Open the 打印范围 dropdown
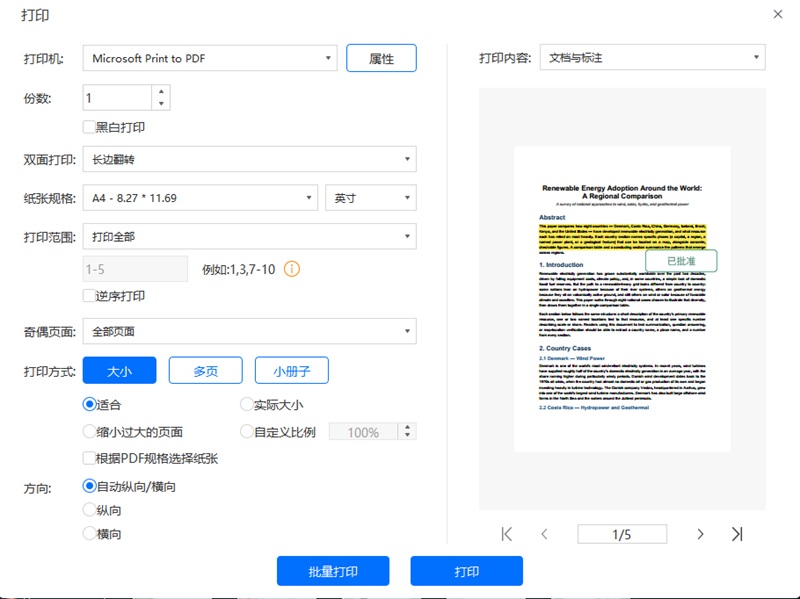800x599 pixels. click(249, 237)
